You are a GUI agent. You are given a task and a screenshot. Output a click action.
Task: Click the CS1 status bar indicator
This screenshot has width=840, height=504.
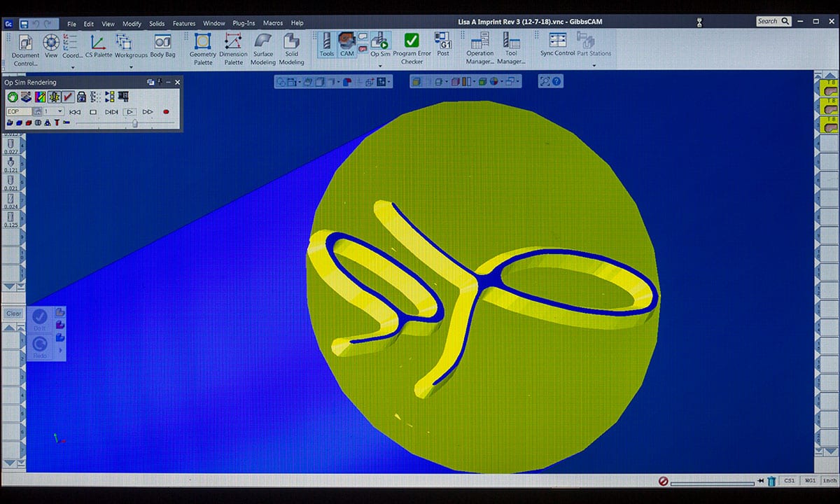(789, 481)
